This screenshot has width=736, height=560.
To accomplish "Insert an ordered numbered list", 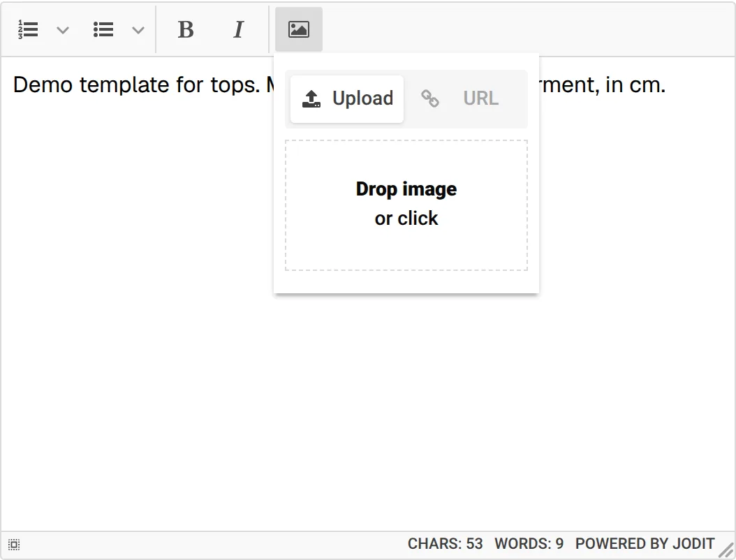I will click(28, 29).
